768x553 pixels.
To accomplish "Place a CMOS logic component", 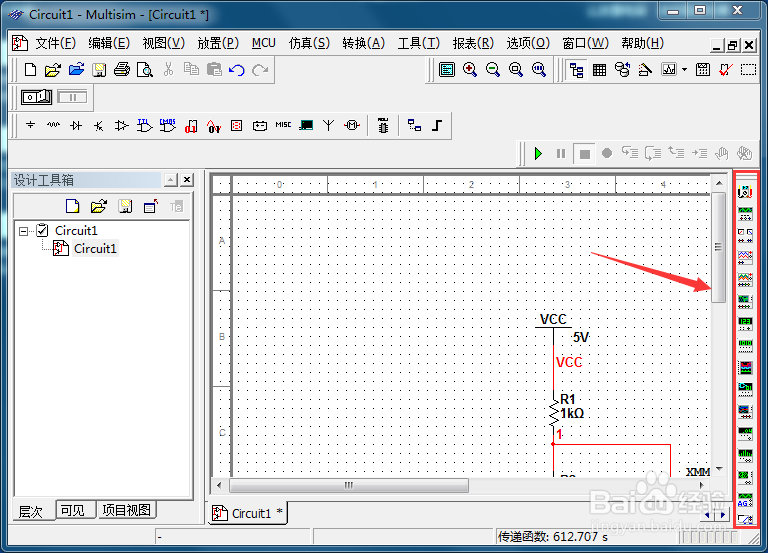I will pyautogui.click(x=168, y=125).
